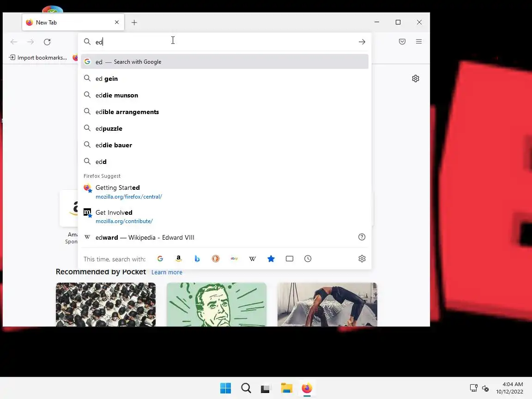Image resolution: width=532 pixels, height=399 pixels.
Task: Search this time with Amazon icon
Action: (178, 259)
